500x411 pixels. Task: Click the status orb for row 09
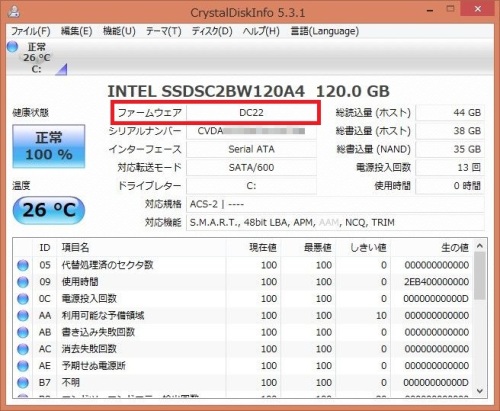23,282
